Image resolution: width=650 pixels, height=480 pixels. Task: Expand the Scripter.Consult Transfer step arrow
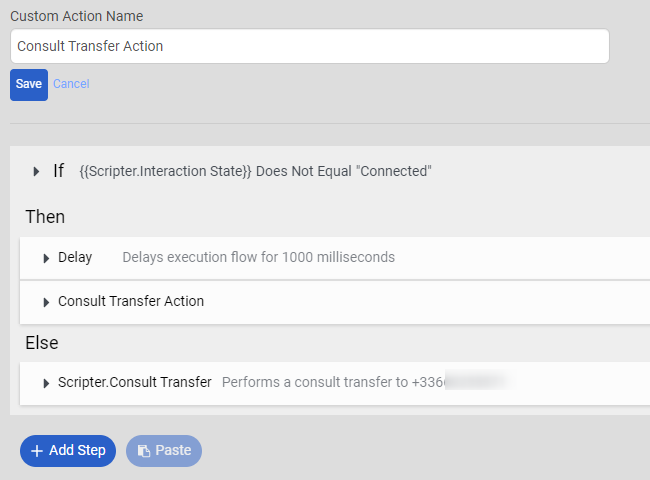pos(46,383)
